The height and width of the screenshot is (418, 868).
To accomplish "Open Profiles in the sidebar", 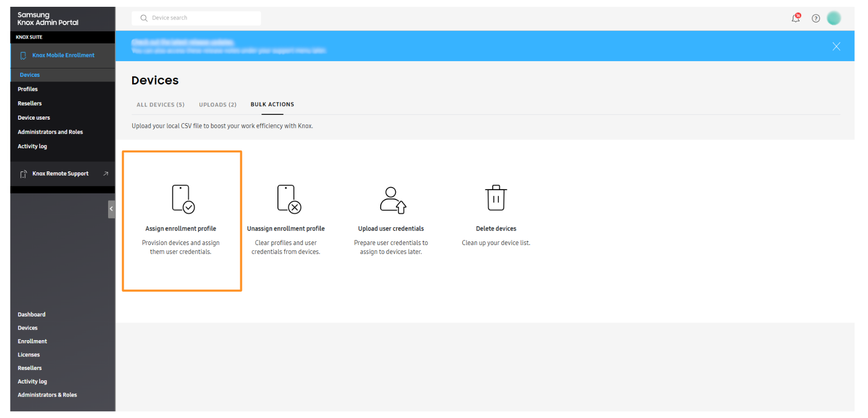I will pos(28,89).
